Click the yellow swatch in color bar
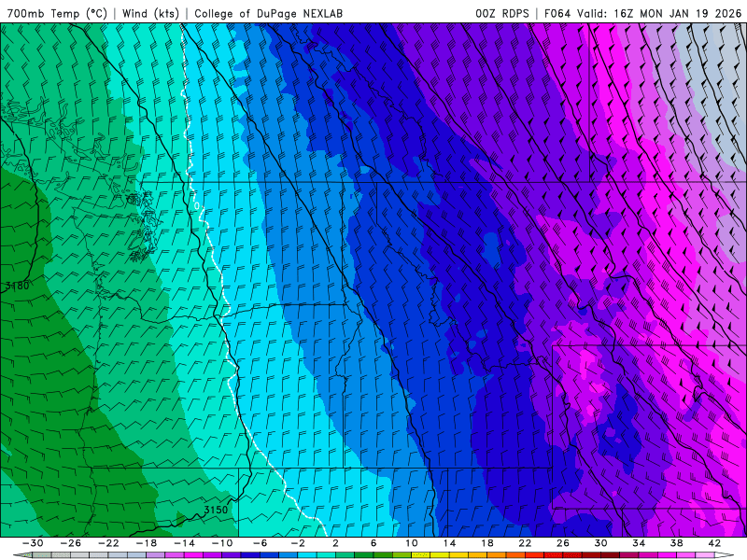747x560 pixels. [440, 555]
